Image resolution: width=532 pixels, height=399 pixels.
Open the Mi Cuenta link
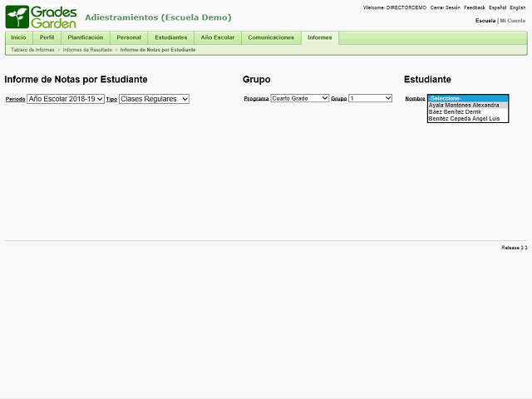click(513, 20)
